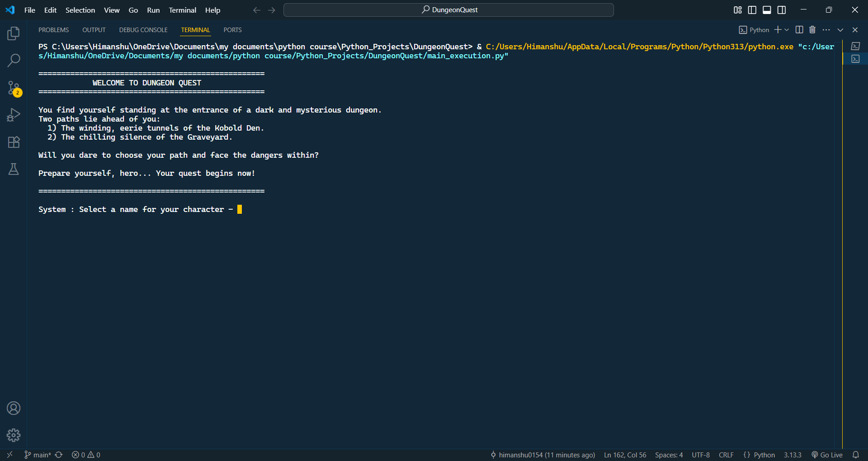
Task: Go back using the left arrow
Action: click(x=257, y=10)
